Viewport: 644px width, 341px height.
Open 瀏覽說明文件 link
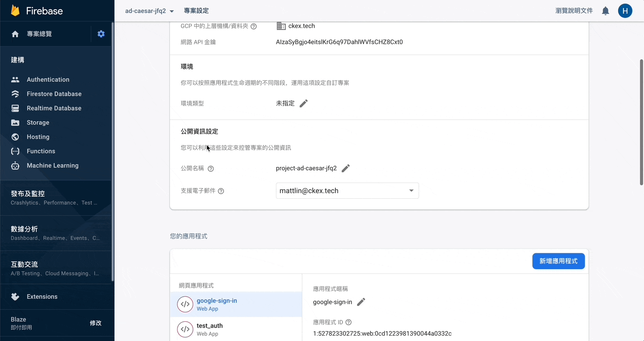click(x=574, y=11)
